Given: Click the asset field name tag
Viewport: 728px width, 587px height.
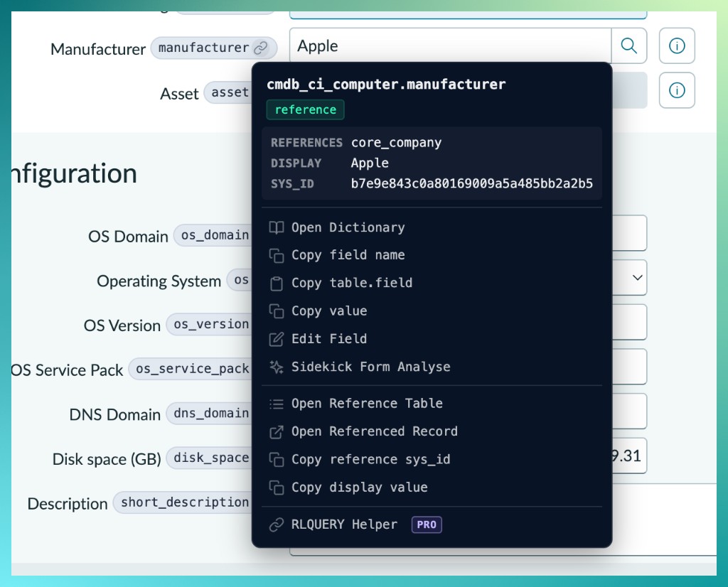Looking at the screenshot, I should 228,92.
